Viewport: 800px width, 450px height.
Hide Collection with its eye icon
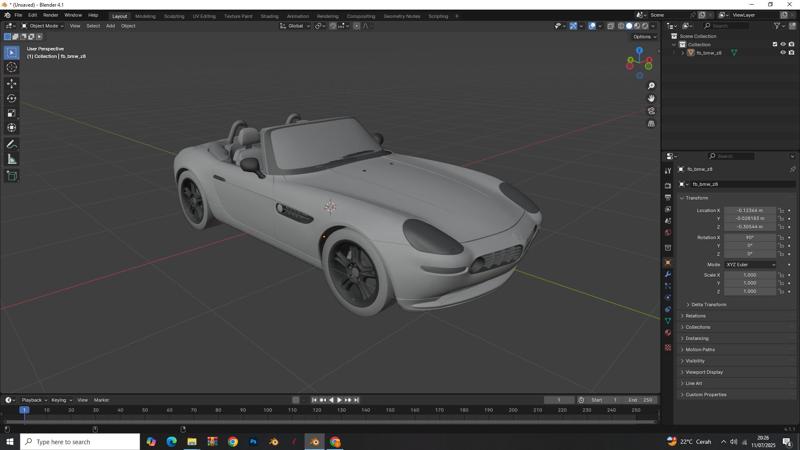783,44
